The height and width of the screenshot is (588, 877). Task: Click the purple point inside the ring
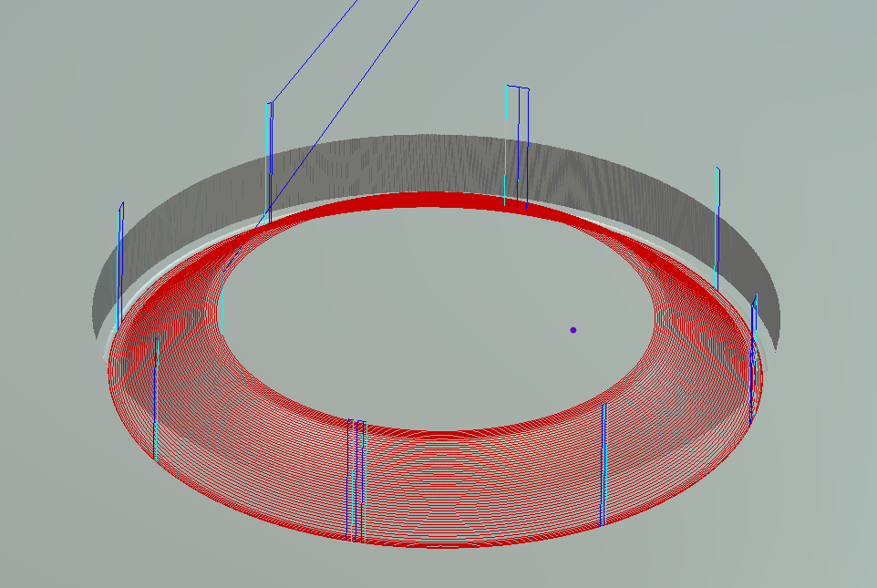pyautogui.click(x=573, y=330)
